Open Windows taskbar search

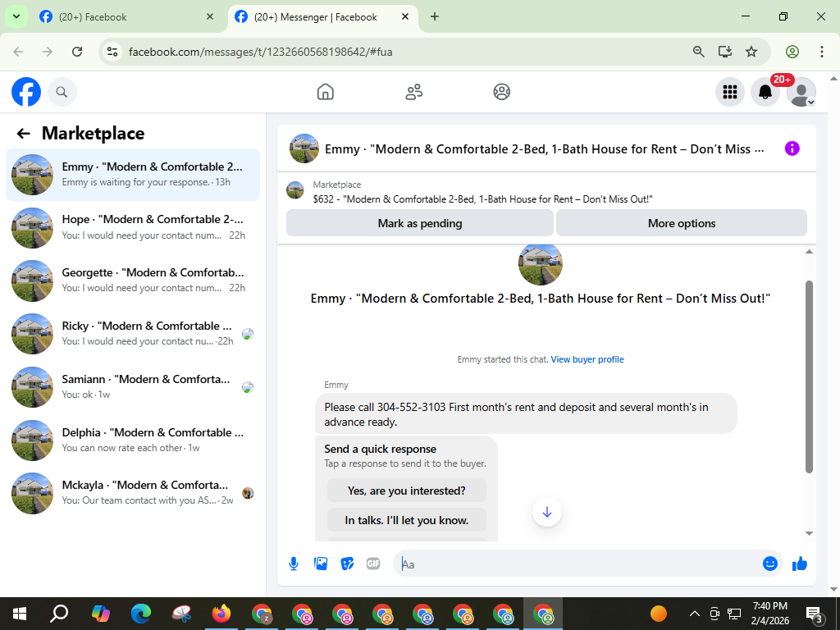pos(59,614)
